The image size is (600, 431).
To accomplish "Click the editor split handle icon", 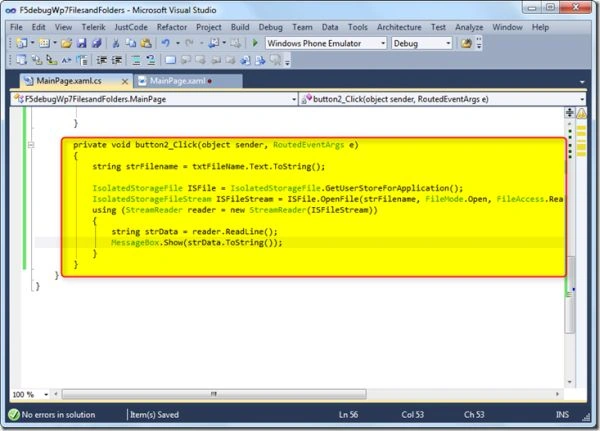I will pyautogui.click(x=570, y=112).
